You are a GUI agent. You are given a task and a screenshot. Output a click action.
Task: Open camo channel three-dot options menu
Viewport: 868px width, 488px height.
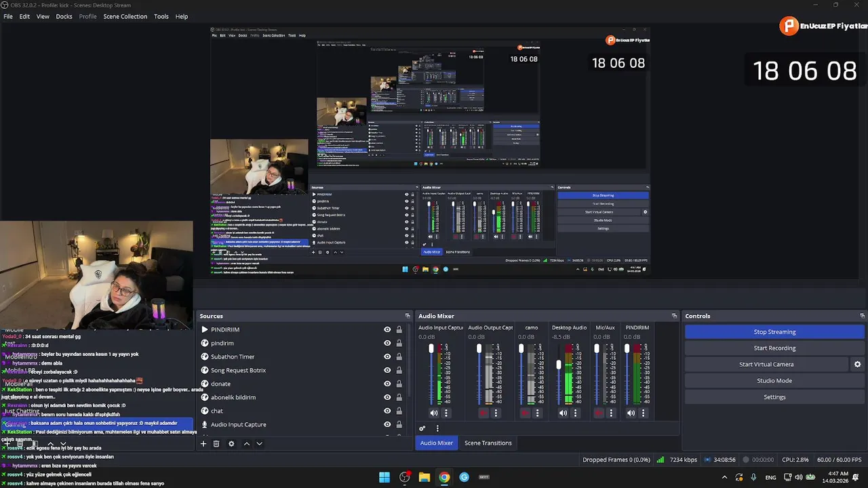point(537,413)
